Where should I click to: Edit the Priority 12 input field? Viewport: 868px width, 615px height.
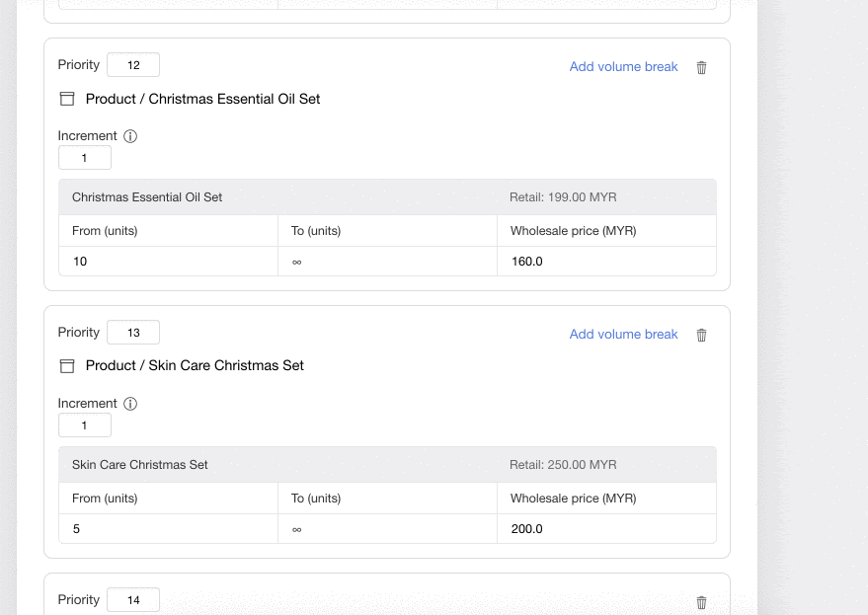coord(133,65)
